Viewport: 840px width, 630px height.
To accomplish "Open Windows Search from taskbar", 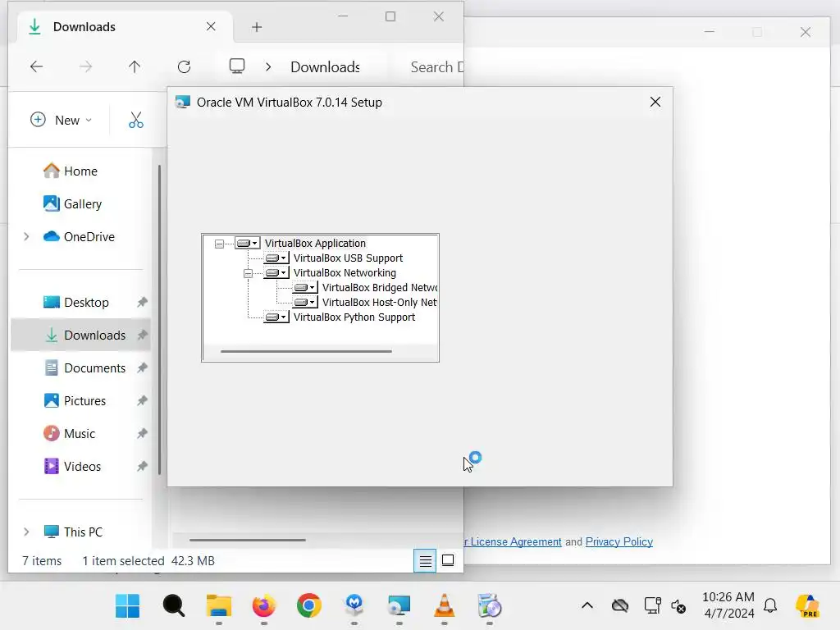I will pos(174,606).
